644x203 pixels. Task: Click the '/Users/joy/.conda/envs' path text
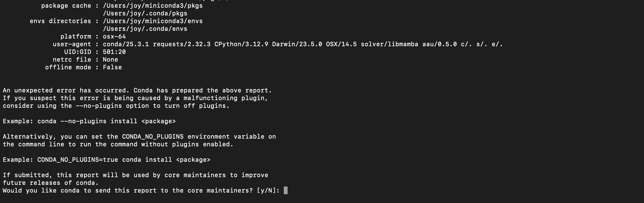(x=145, y=29)
